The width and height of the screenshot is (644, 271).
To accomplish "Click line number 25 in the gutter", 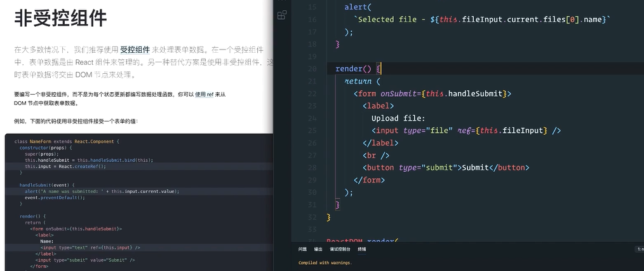I will click(312, 130).
